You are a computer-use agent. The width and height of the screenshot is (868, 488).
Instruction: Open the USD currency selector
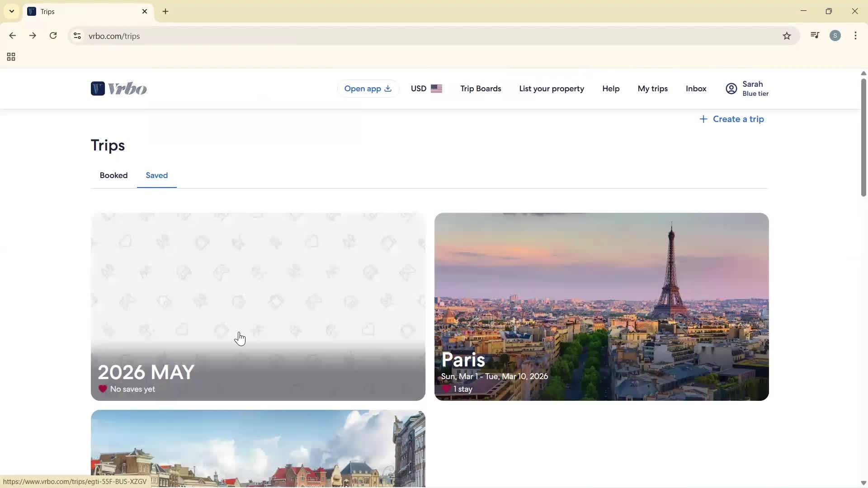coord(426,89)
